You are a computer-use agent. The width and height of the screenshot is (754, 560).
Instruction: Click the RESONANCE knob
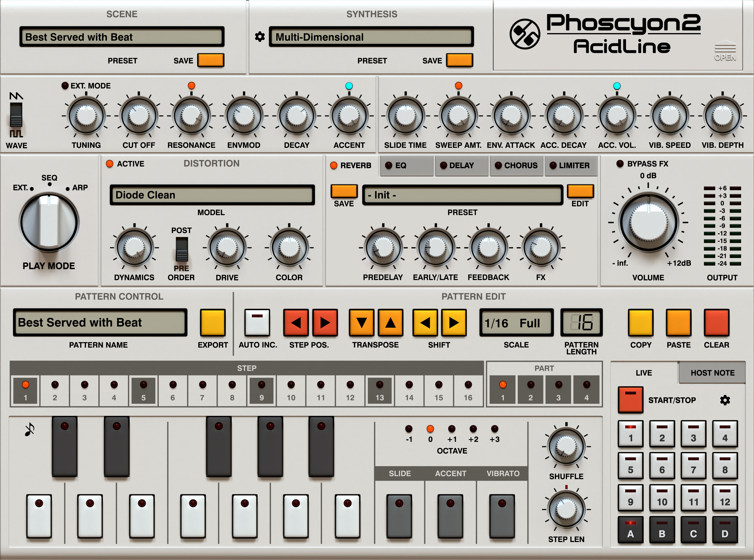pyautogui.click(x=191, y=116)
